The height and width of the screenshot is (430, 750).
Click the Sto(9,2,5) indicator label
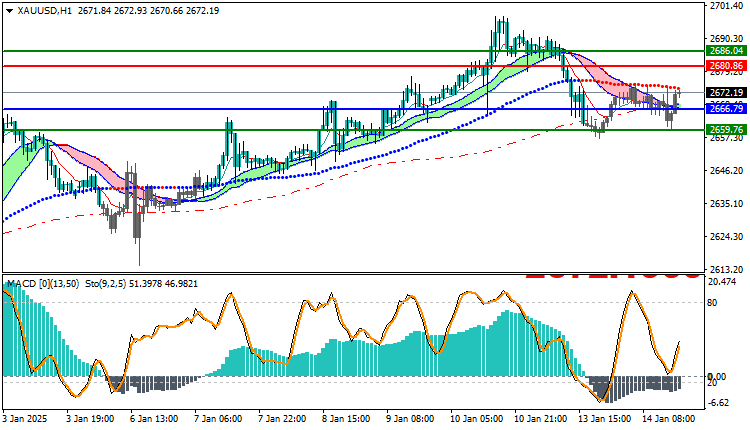[105, 284]
